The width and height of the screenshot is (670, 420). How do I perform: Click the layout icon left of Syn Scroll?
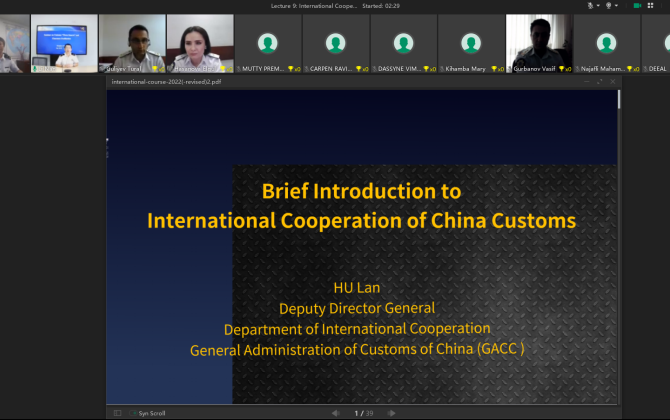click(117, 412)
